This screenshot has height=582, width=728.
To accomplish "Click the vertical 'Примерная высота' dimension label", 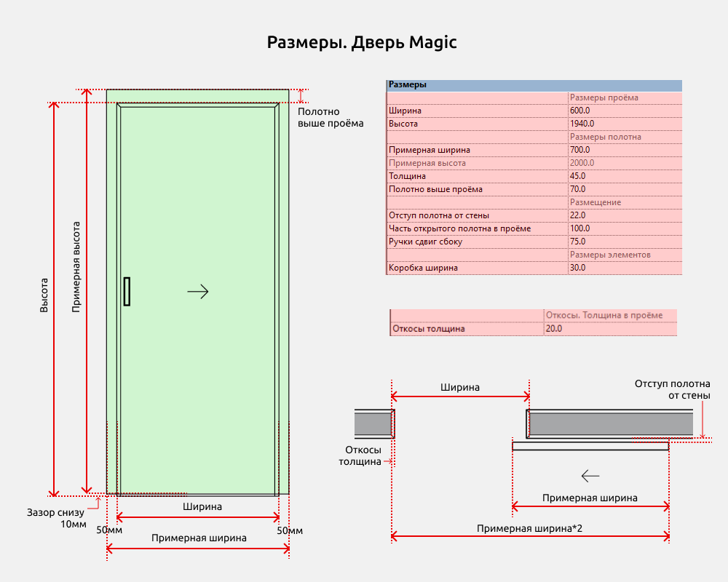I will tap(76, 267).
